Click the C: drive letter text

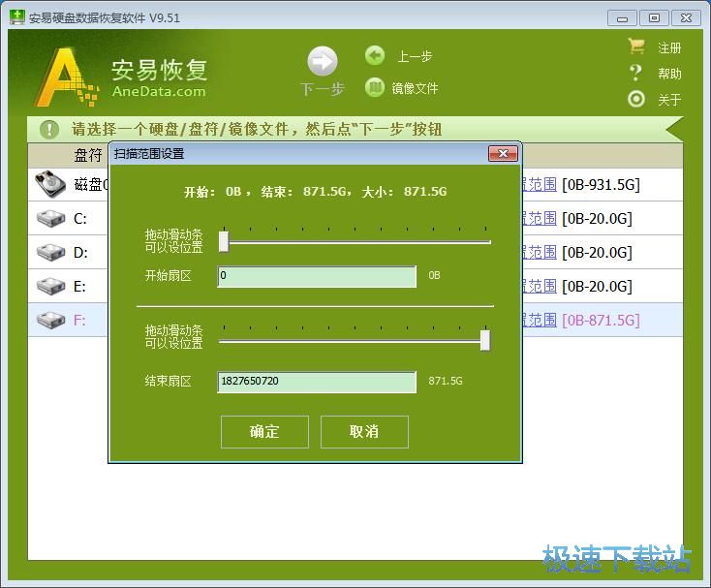[80, 219]
